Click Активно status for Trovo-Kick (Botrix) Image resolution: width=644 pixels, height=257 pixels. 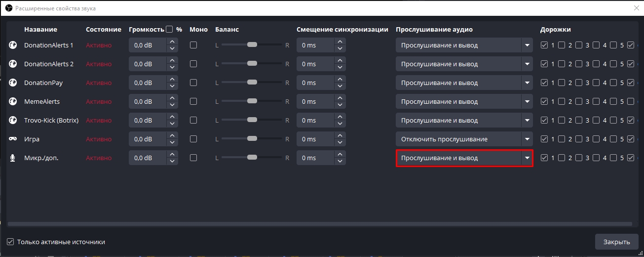(x=99, y=120)
